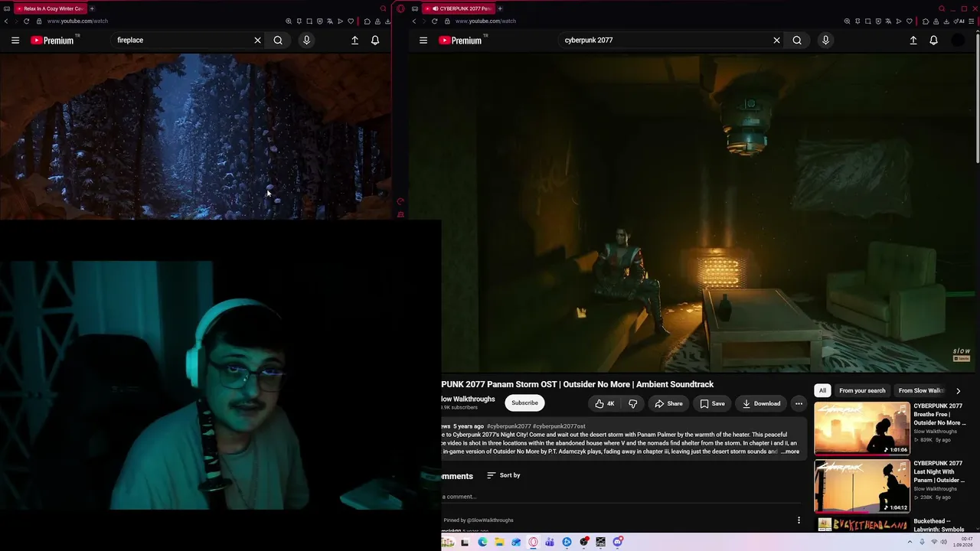This screenshot has width=980, height=551.
Task: Download the Panam Storm OST video
Action: tap(761, 403)
